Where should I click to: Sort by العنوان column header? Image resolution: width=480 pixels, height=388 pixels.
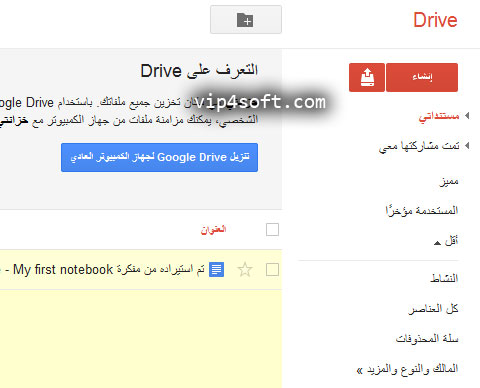(213, 230)
